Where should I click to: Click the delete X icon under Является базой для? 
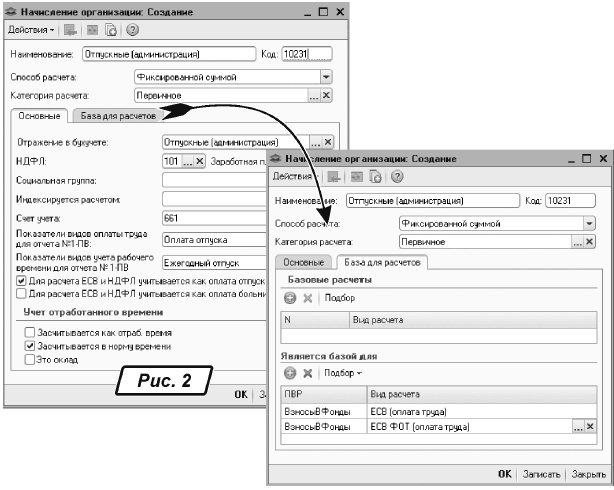pos(308,372)
